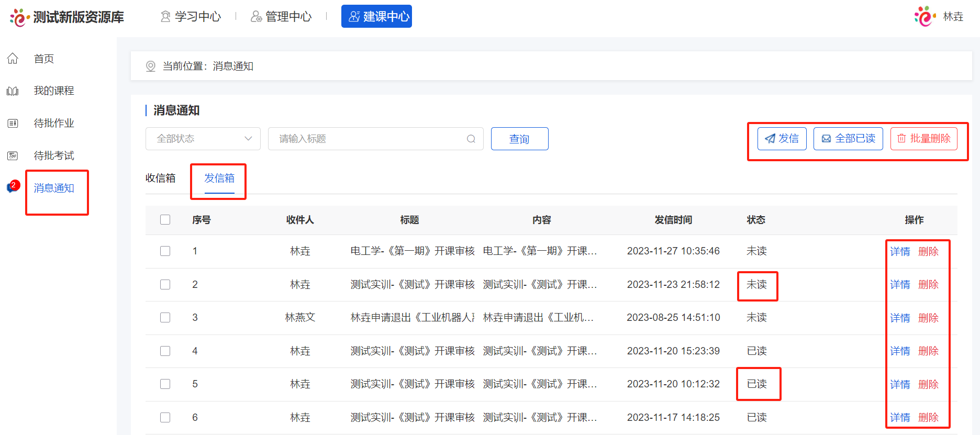Click the 查询 button

click(x=520, y=139)
